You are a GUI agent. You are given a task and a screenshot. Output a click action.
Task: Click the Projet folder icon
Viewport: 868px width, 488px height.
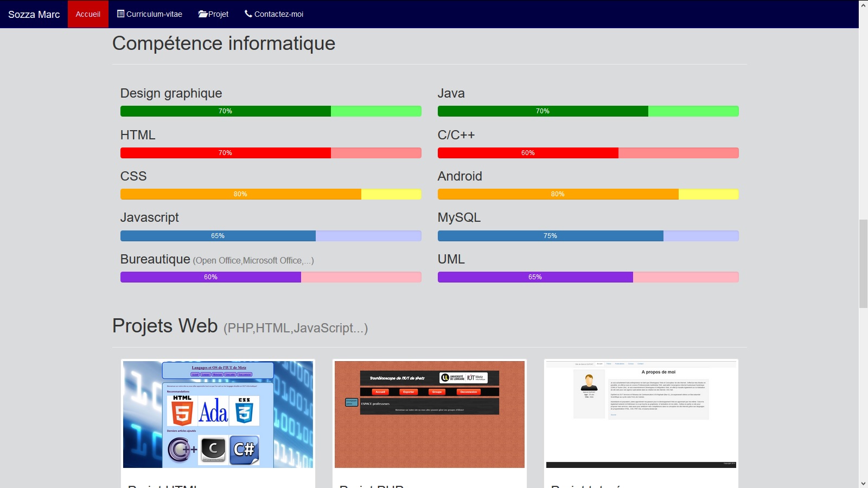[203, 14]
